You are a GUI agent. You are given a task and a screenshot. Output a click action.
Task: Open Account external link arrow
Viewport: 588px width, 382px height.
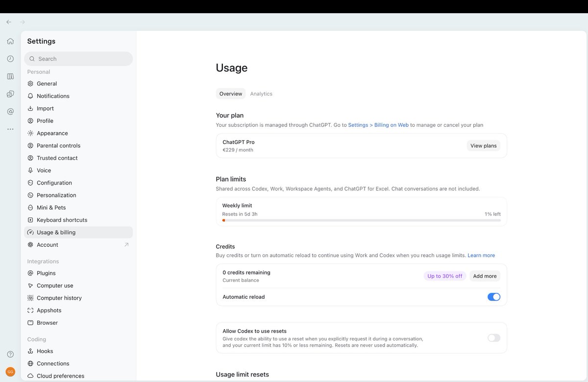[x=126, y=245]
